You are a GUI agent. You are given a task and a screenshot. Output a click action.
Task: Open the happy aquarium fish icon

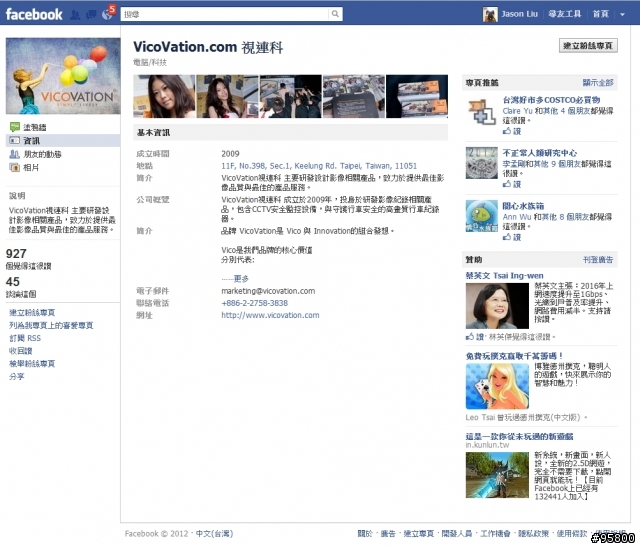tap(482, 216)
